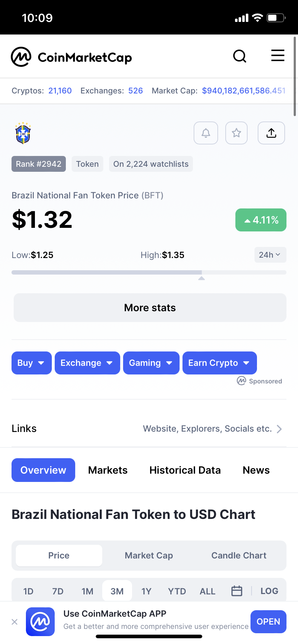
Task: Open the Historical Data tab
Action: [185, 470]
